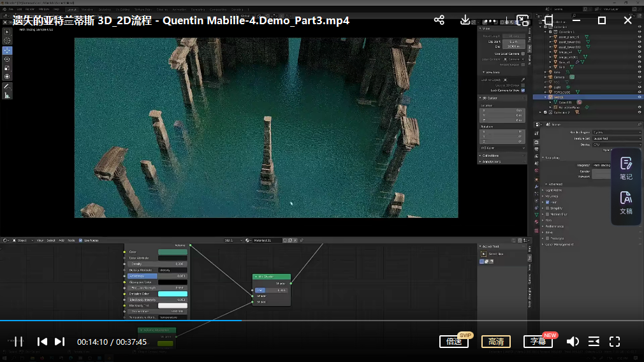Open the Slot 1 material slot dropdown
Image resolution: width=644 pixels, height=362 pixels.
233,240
